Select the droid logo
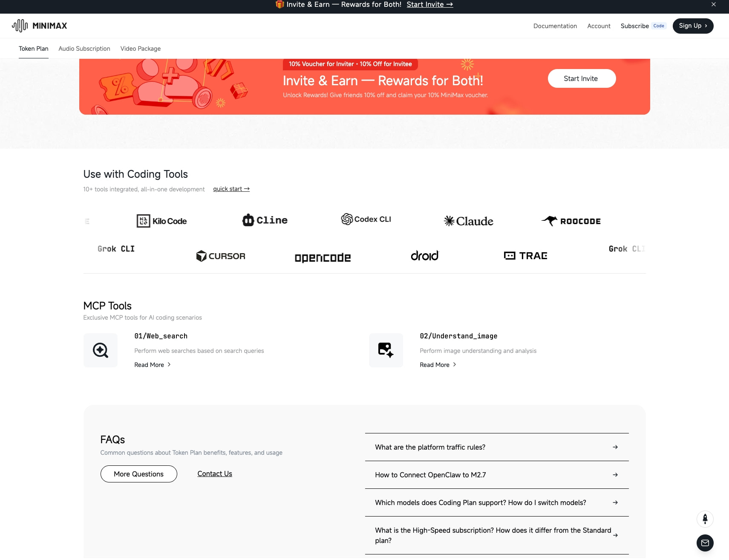The image size is (729, 560). pos(424,255)
